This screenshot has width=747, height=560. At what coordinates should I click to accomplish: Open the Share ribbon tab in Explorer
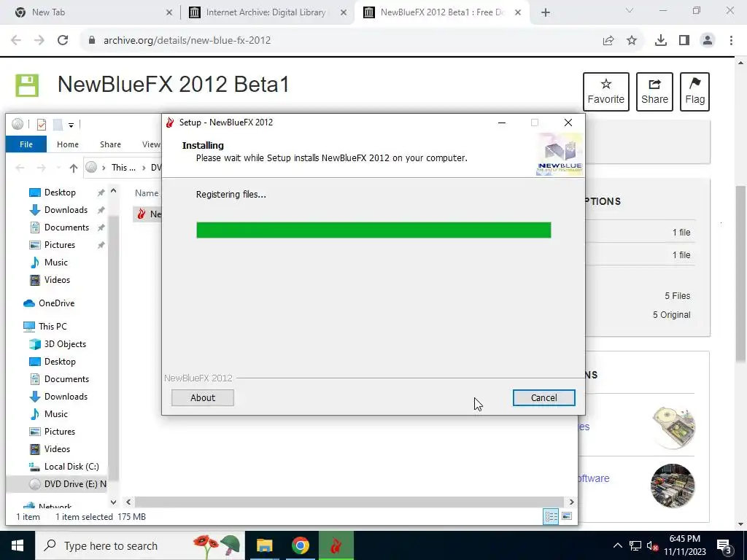point(110,144)
